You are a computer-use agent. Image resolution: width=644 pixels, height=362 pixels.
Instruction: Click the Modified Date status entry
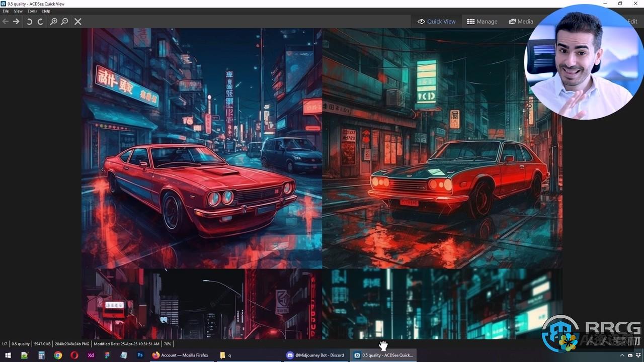[x=127, y=344]
